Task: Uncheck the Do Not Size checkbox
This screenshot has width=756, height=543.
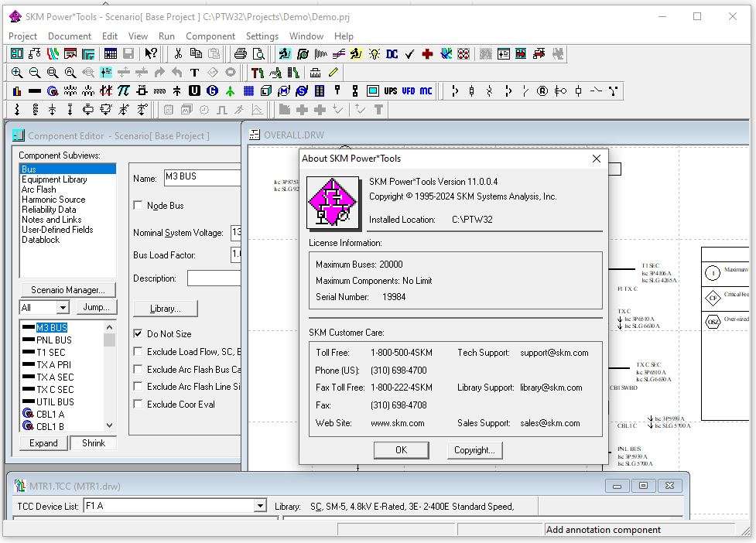Action: 138,333
